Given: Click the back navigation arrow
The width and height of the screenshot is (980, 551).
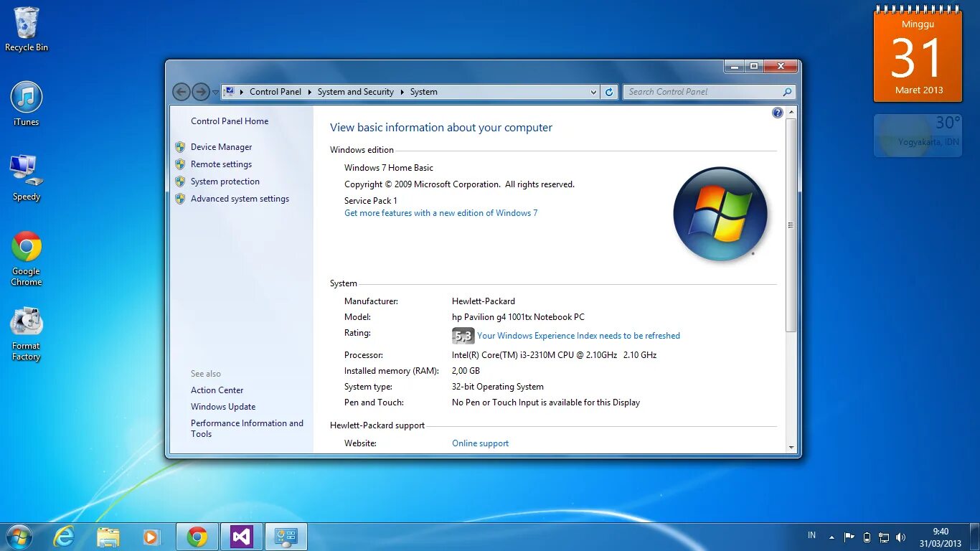Looking at the screenshot, I should click(x=182, y=92).
